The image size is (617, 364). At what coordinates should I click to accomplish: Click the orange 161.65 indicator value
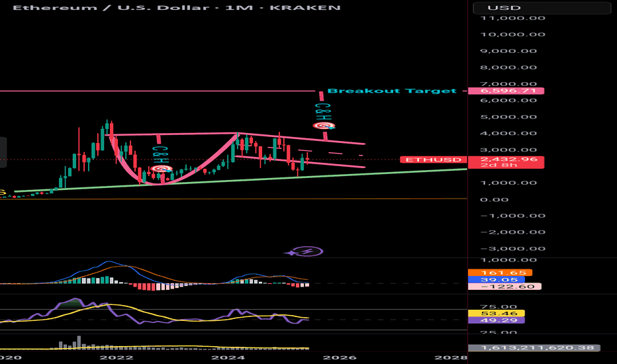tap(500, 272)
